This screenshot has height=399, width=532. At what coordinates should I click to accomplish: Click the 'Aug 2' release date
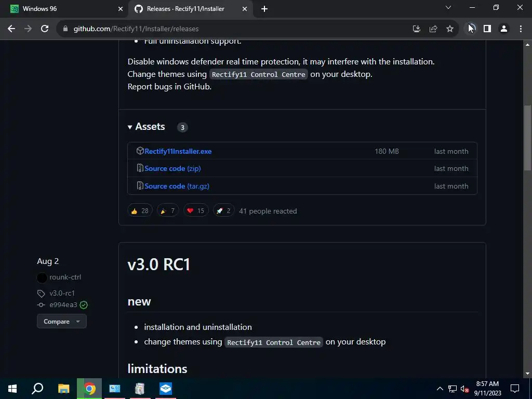(x=48, y=261)
